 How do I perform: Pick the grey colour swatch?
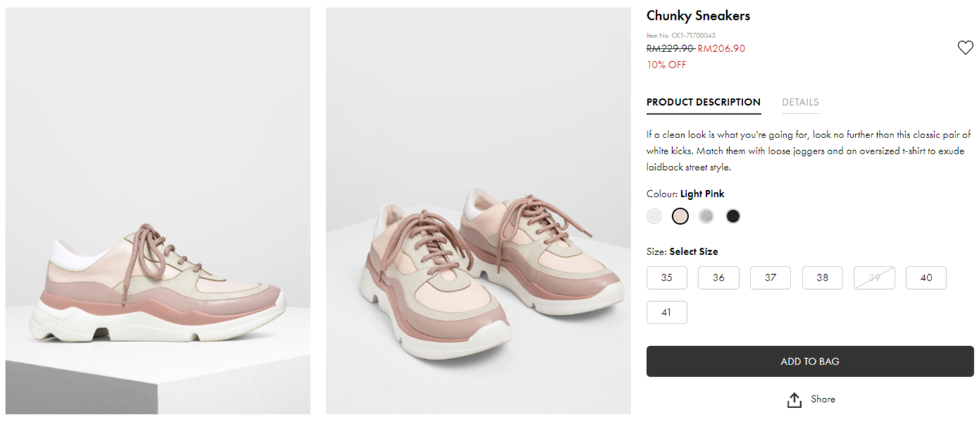pos(706,216)
